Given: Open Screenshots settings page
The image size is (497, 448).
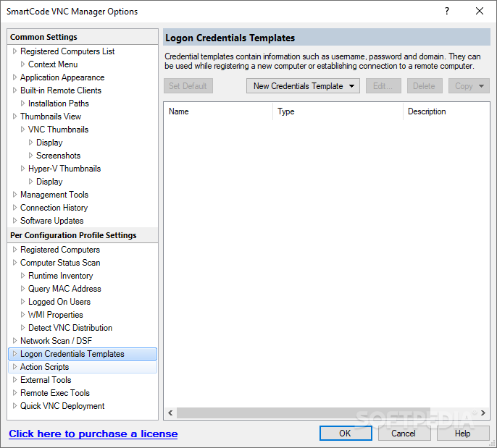Looking at the screenshot, I should coord(58,156).
